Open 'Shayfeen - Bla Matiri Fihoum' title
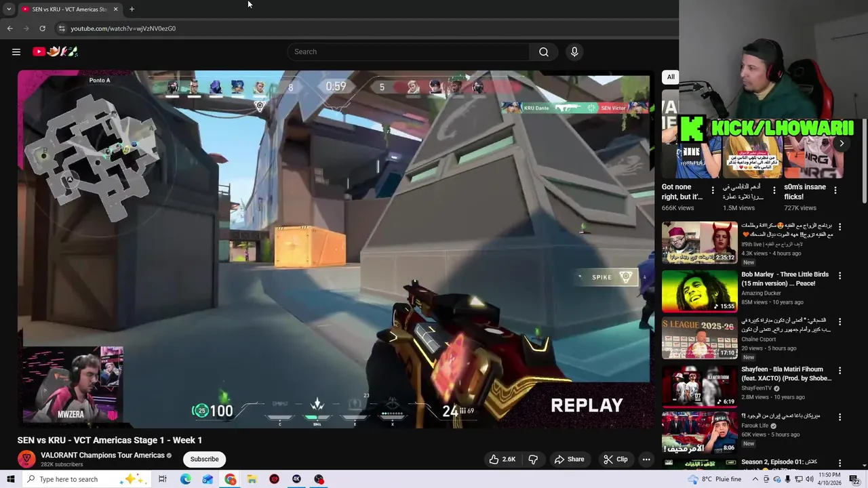868x488 pixels. pyautogui.click(x=786, y=373)
